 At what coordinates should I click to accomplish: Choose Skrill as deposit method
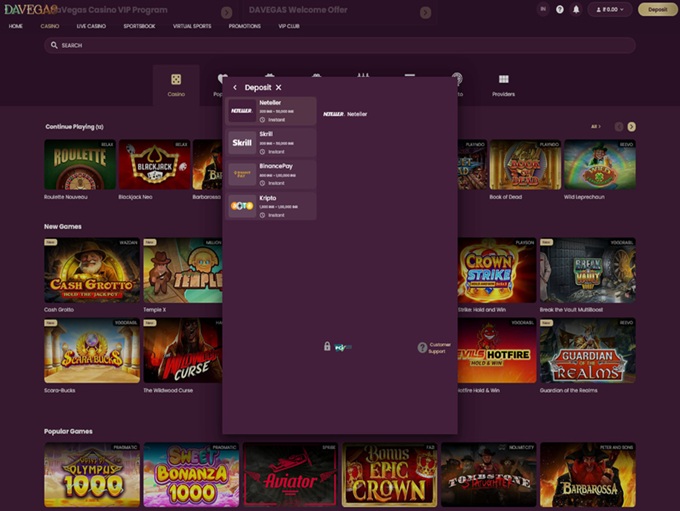click(272, 142)
